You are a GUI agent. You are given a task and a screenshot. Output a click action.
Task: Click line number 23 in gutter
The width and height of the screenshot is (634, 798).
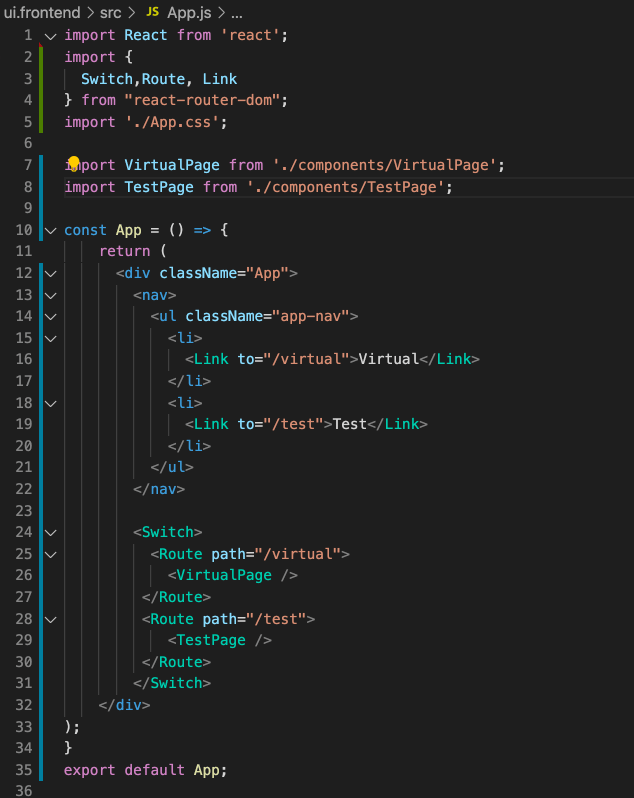pyautogui.click(x=24, y=510)
